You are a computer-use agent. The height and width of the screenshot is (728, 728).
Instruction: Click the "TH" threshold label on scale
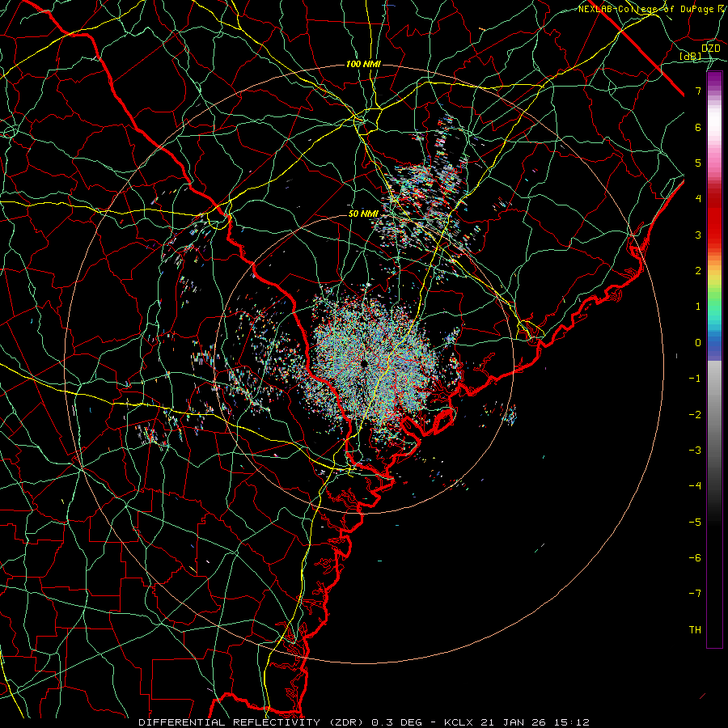click(695, 629)
